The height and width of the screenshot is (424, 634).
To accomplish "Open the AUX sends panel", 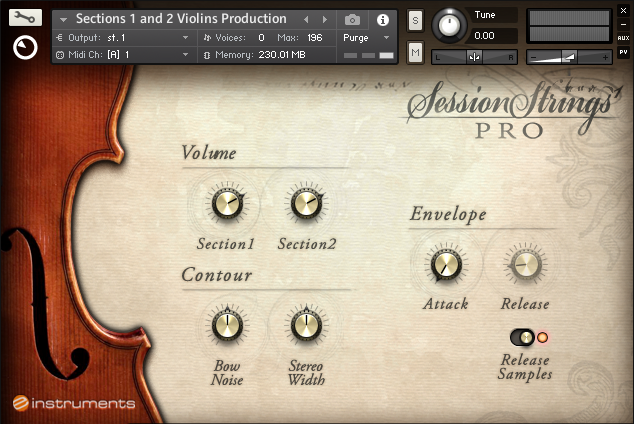I will point(623,38).
